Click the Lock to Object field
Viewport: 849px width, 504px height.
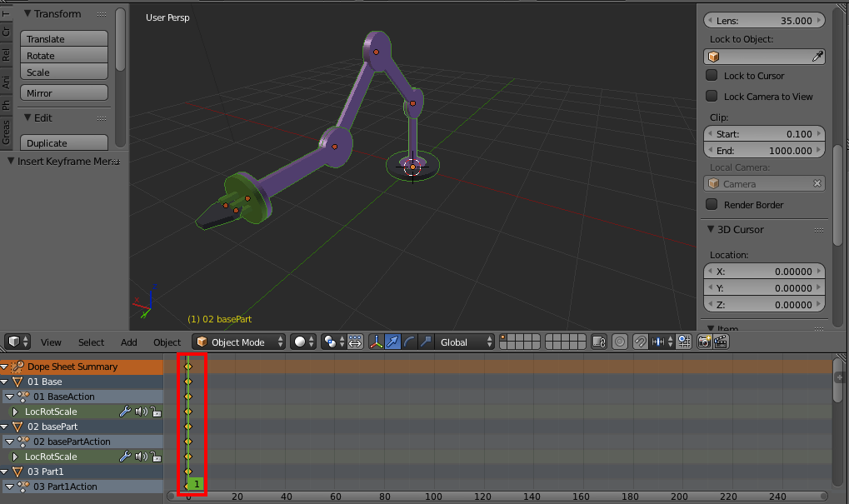click(x=764, y=57)
